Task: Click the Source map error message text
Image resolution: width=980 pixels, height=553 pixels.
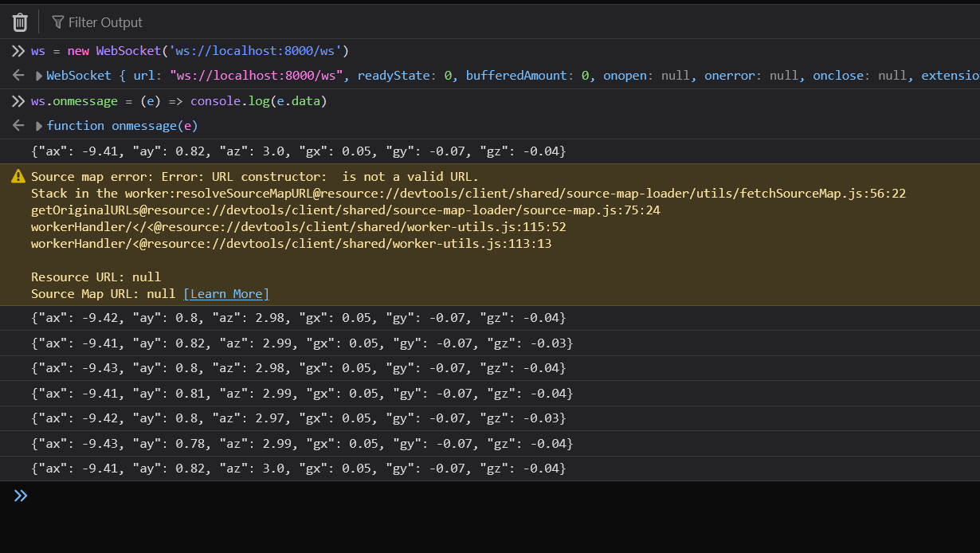Action: pyautogui.click(x=255, y=176)
